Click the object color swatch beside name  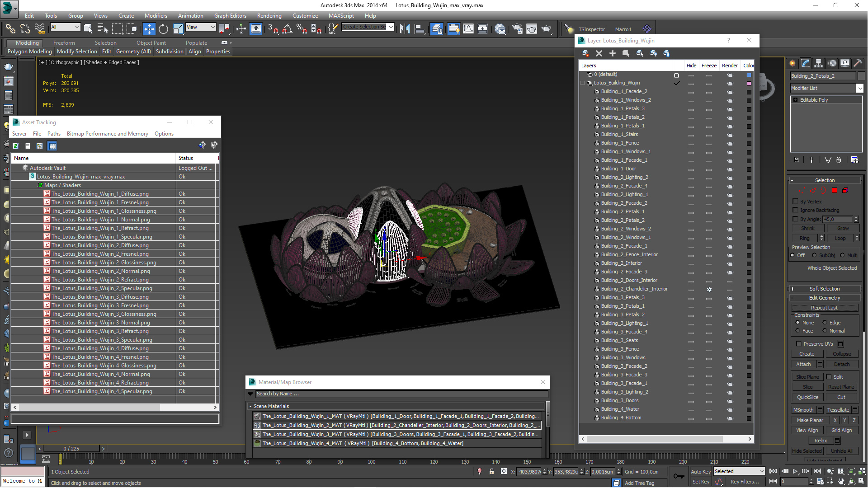point(861,76)
